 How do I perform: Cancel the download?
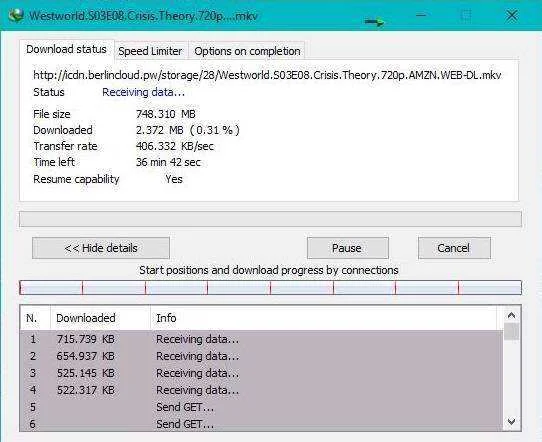click(x=454, y=248)
